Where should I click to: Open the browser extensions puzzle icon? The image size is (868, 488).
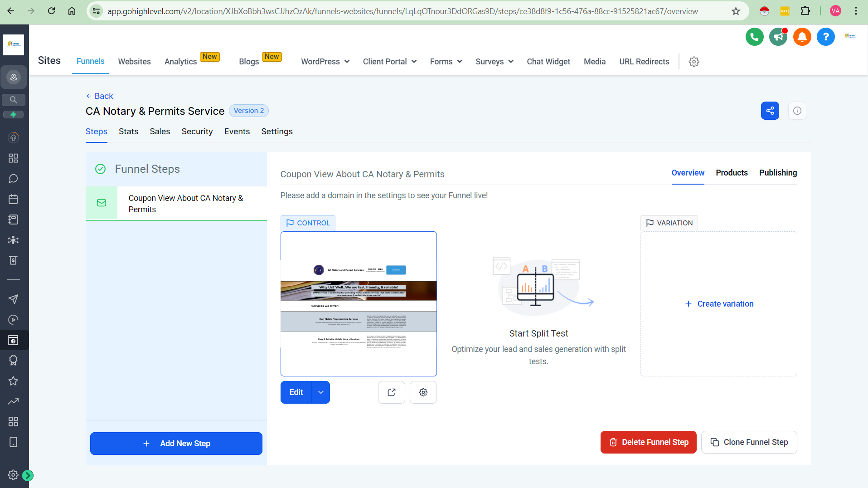[x=805, y=11]
